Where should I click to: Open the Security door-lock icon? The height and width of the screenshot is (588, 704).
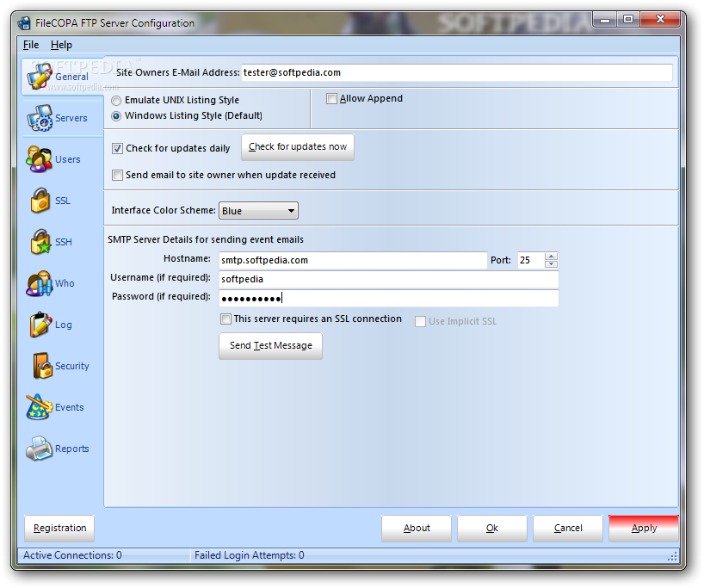pos(43,366)
